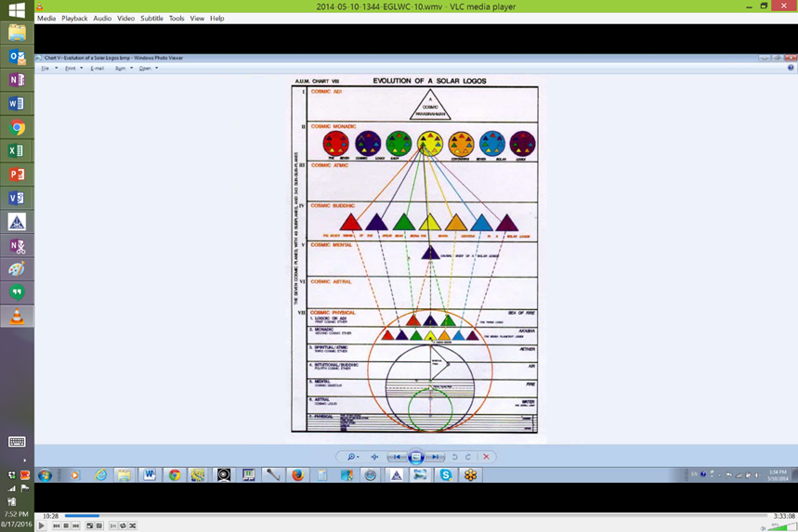Toggle random shuffle playback in VLC
798x532 pixels.
(132, 526)
